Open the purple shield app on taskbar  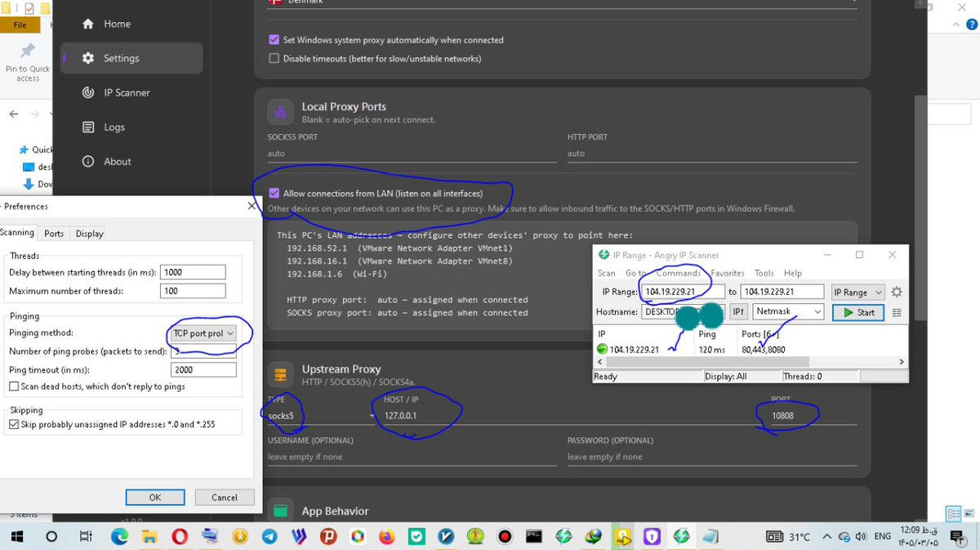click(x=652, y=537)
